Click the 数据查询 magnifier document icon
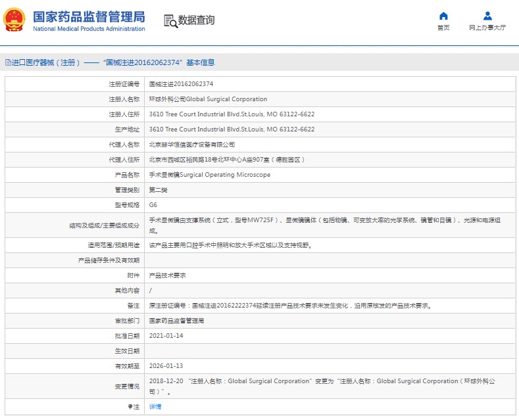 [x=170, y=21]
